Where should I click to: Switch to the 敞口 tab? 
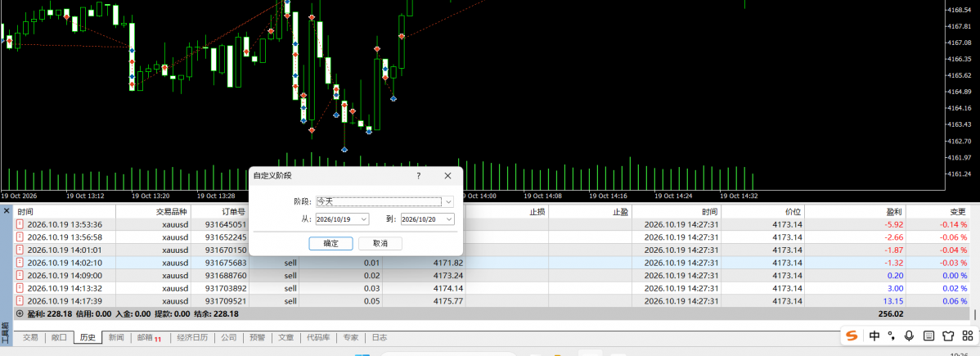(59, 337)
